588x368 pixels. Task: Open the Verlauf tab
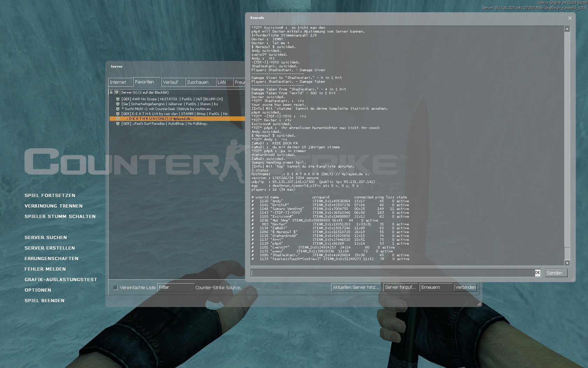(x=172, y=82)
